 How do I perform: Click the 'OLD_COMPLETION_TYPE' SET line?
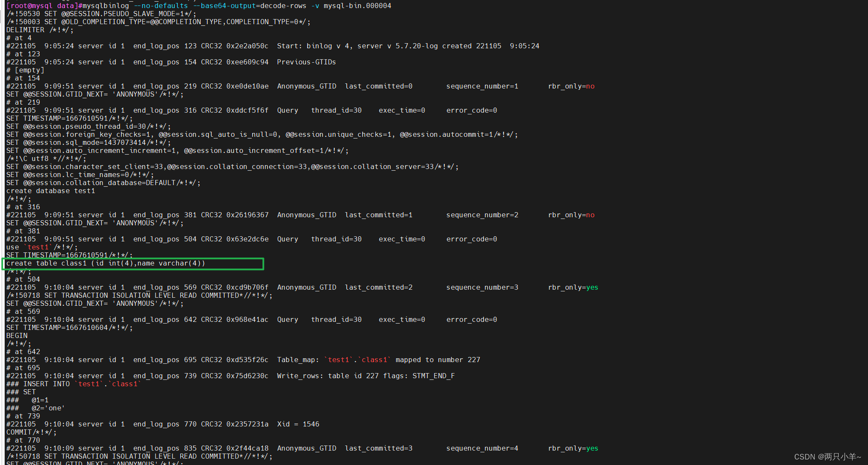[158, 22]
